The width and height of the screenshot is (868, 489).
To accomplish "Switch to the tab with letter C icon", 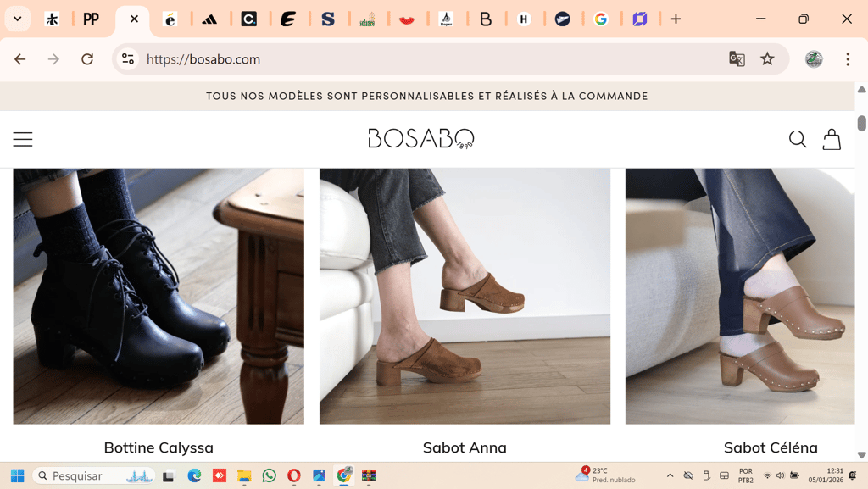I will click(x=248, y=19).
